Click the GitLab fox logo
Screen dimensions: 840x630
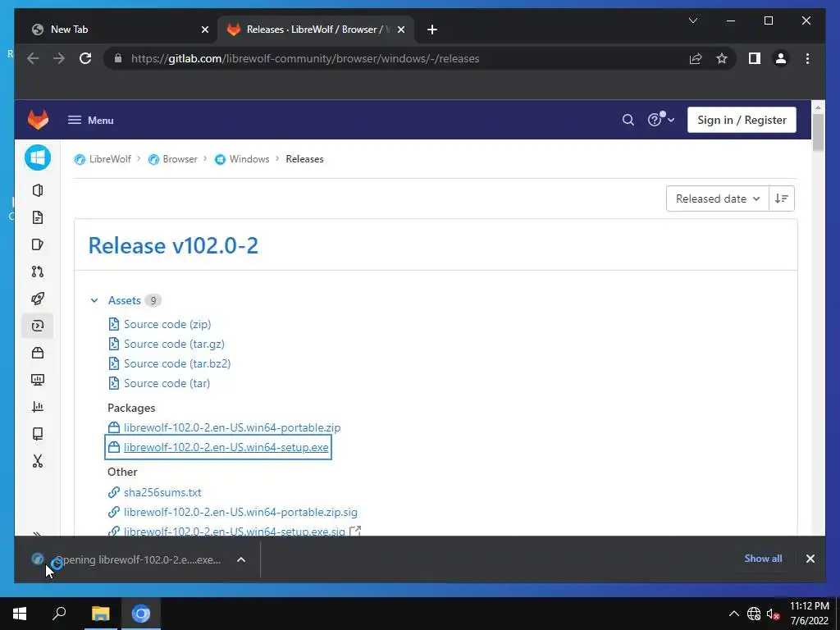(x=38, y=120)
